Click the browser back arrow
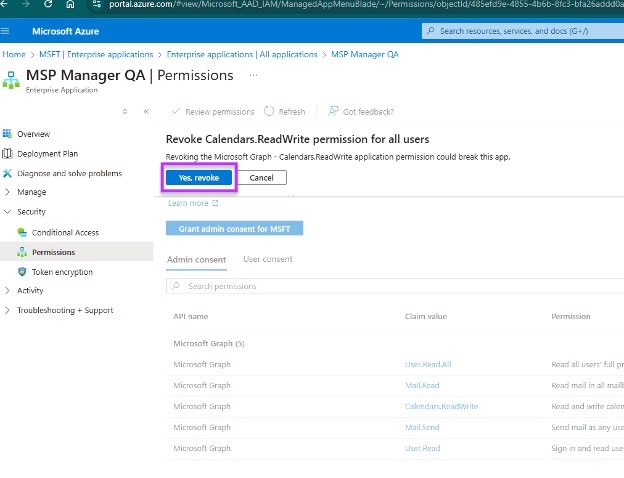 coord(4,4)
